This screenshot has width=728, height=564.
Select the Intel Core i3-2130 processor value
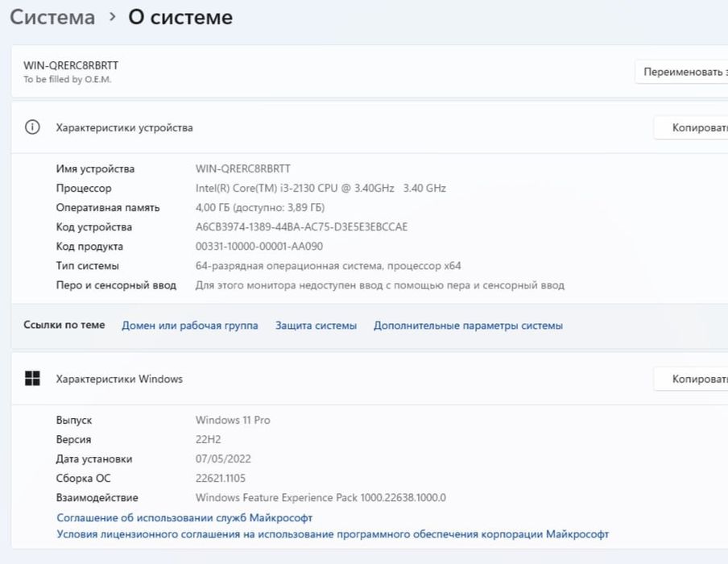[321, 189]
